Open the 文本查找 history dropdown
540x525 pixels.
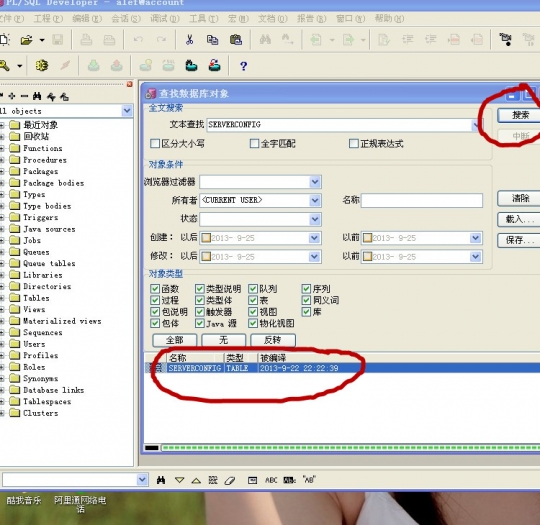[x=476, y=125]
